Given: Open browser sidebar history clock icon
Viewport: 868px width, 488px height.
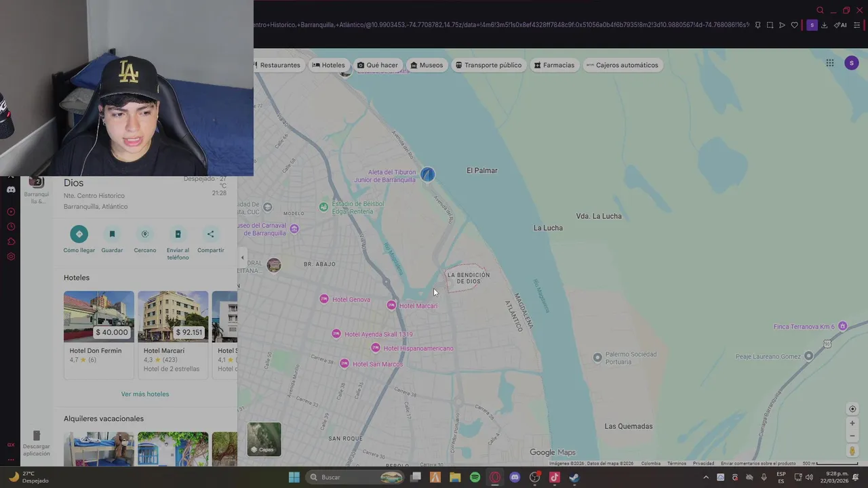Looking at the screenshot, I should [11, 226].
